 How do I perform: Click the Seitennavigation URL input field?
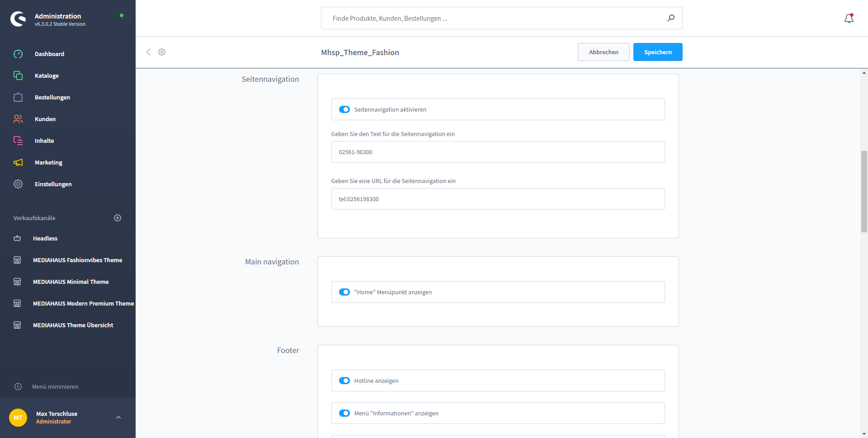coord(498,199)
